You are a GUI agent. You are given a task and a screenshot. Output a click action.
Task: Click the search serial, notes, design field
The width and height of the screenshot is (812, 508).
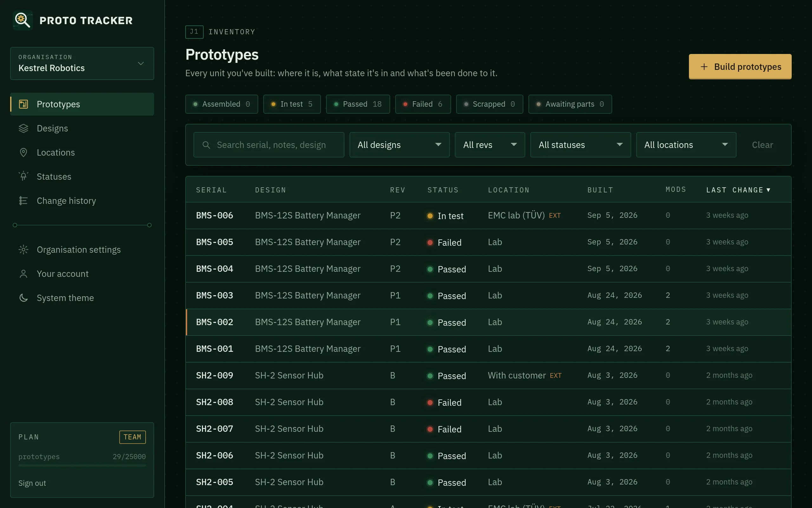click(x=269, y=145)
